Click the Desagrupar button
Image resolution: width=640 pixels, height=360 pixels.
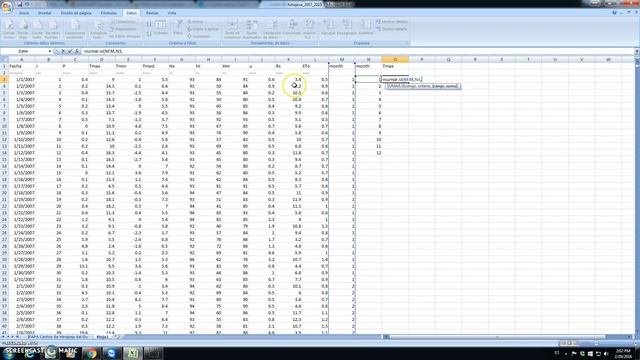[x=347, y=28]
